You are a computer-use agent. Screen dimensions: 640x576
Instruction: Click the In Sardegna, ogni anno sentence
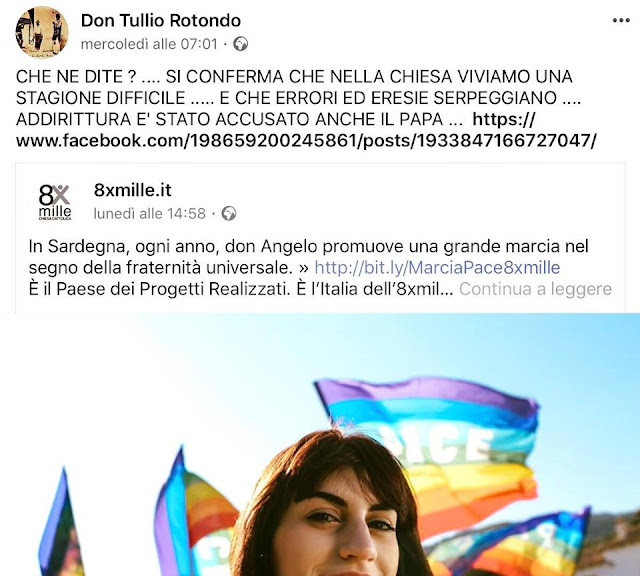[x=309, y=257]
